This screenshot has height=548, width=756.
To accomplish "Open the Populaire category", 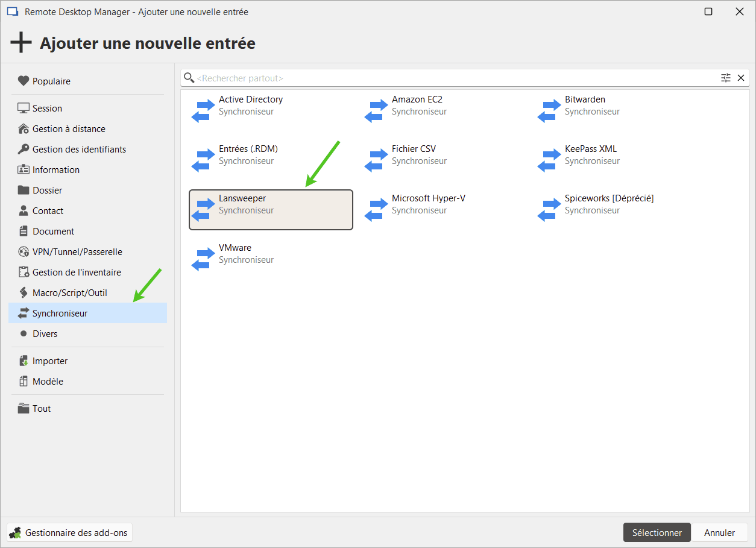I will (x=51, y=81).
